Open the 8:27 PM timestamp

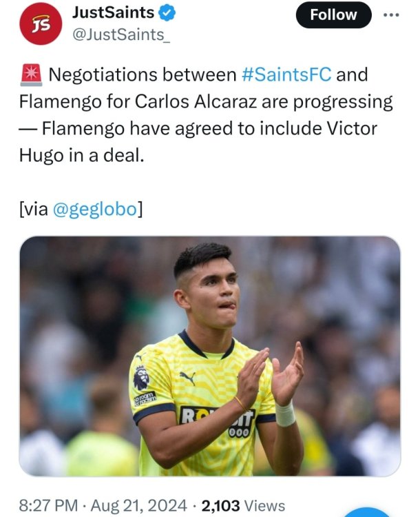click(x=48, y=506)
